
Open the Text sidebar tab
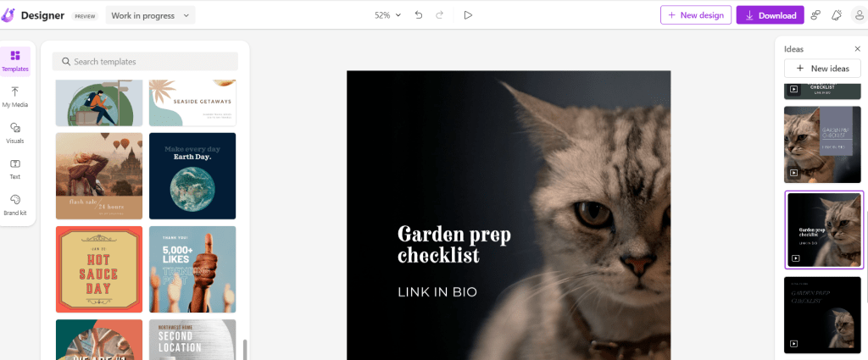tap(15, 169)
